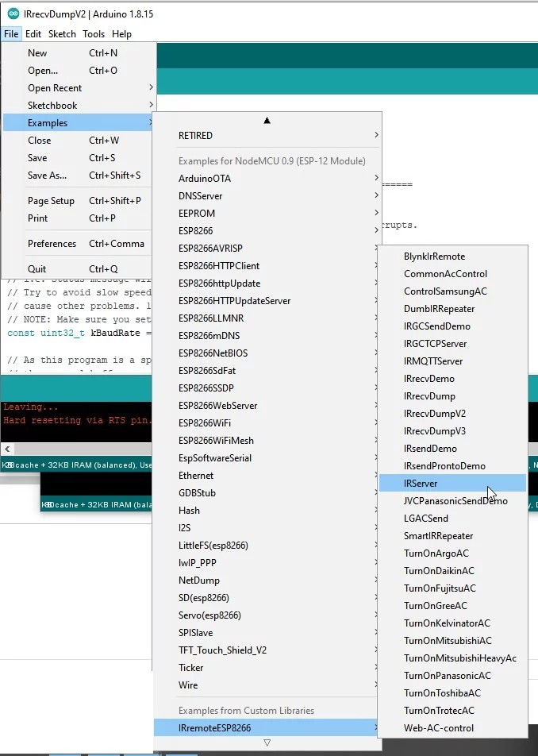Image resolution: width=538 pixels, height=756 pixels.
Task: Click the up scroll arrow in Examples submenu
Action: click(267, 121)
